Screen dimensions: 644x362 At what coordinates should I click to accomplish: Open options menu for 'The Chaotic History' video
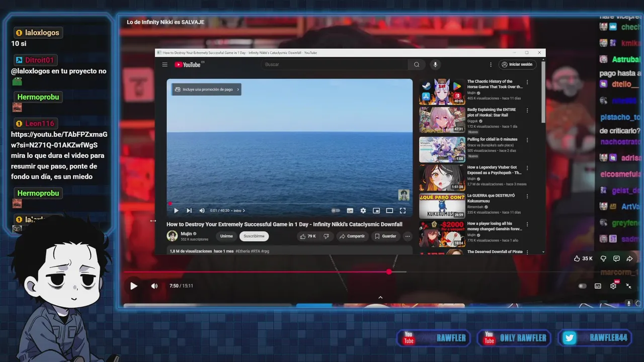pos(527,82)
